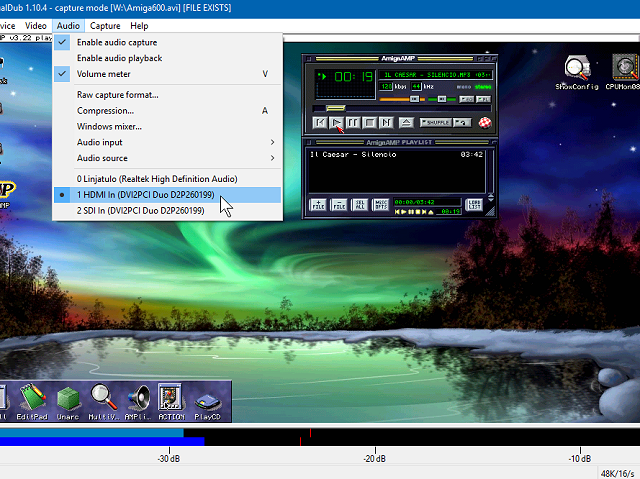Launch MultiView magnifier dock icon

[104, 401]
